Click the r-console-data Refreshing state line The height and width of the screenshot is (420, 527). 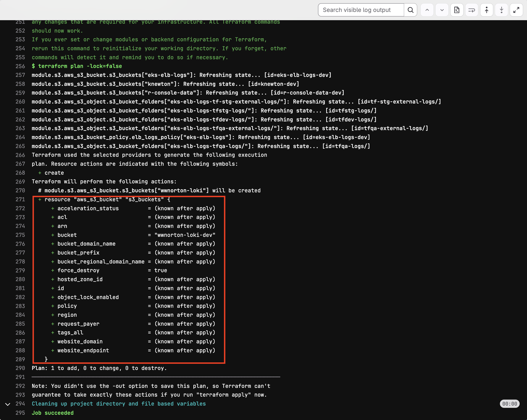point(188,93)
